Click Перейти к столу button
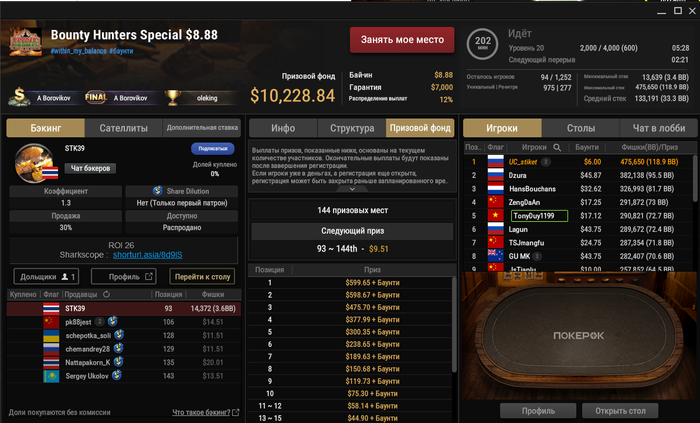Viewport: 700px width, 423px height. point(202,277)
